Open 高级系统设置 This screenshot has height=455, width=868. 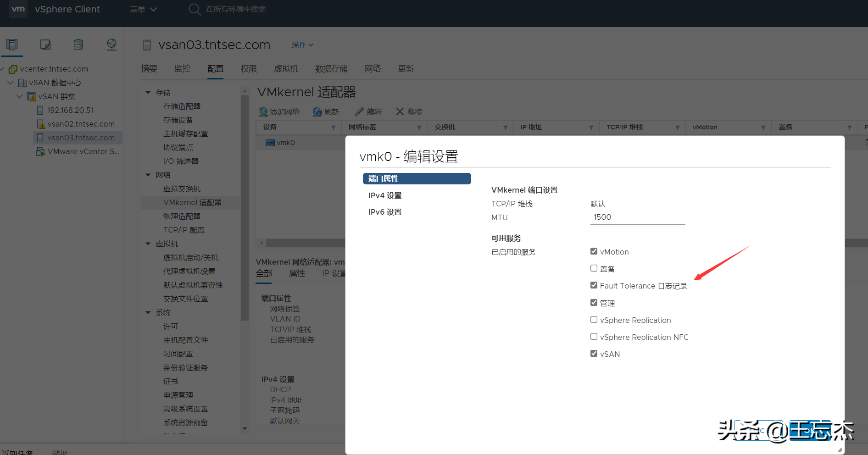185,409
